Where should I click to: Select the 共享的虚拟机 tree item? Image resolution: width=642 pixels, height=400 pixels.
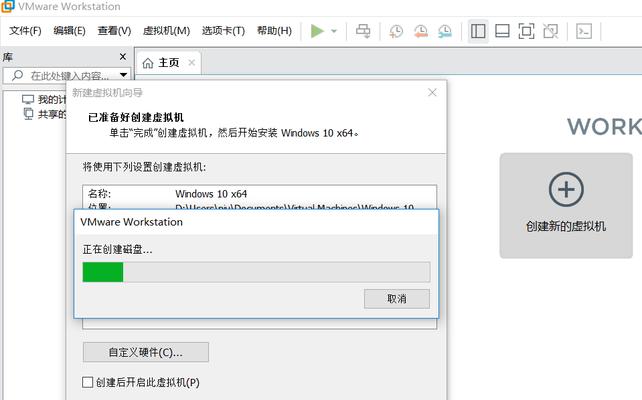click(x=44, y=114)
